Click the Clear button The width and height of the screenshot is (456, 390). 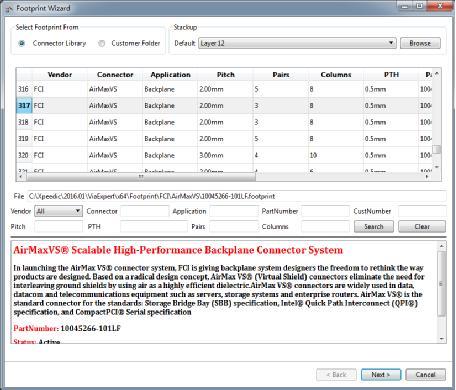click(x=422, y=227)
